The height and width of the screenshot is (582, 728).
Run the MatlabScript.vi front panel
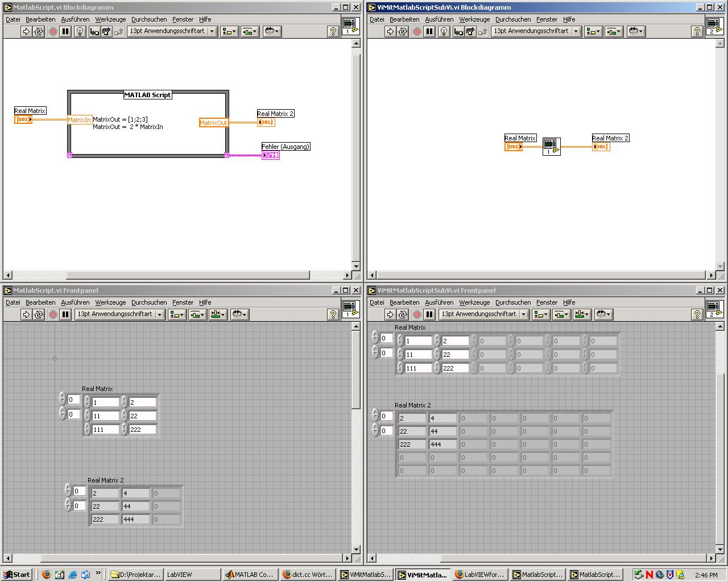26,314
